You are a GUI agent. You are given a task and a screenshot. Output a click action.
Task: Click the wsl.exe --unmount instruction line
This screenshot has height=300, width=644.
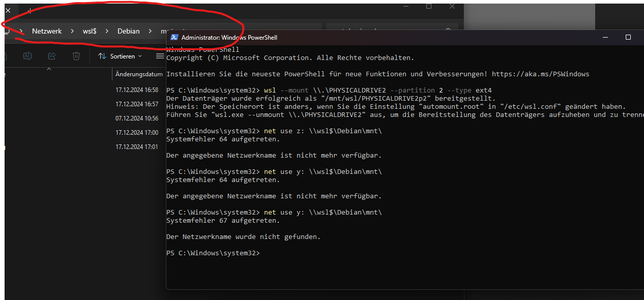pyautogui.click(x=405, y=114)
